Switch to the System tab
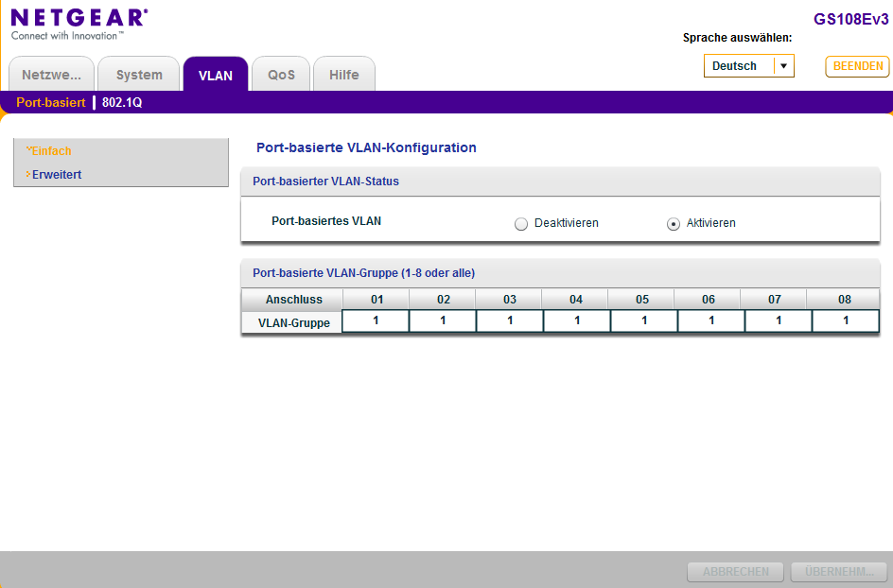The height and width of the screenshot is (588, 893). coord(139,75)
